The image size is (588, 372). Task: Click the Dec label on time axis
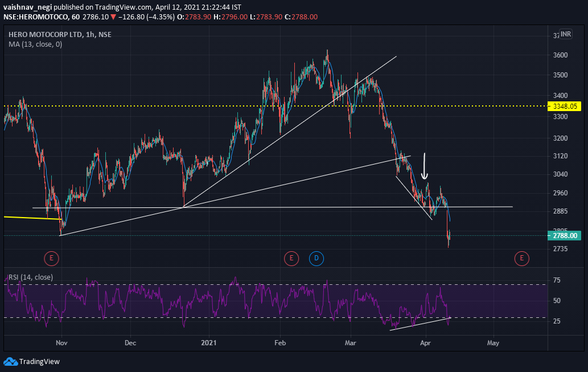[x=130, y=343]
